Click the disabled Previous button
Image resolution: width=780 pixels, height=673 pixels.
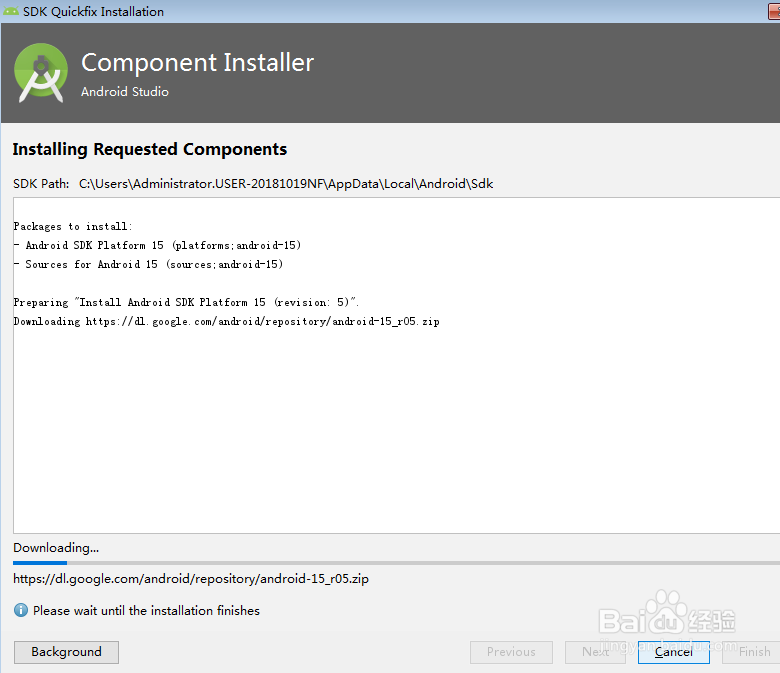point(511,652)
